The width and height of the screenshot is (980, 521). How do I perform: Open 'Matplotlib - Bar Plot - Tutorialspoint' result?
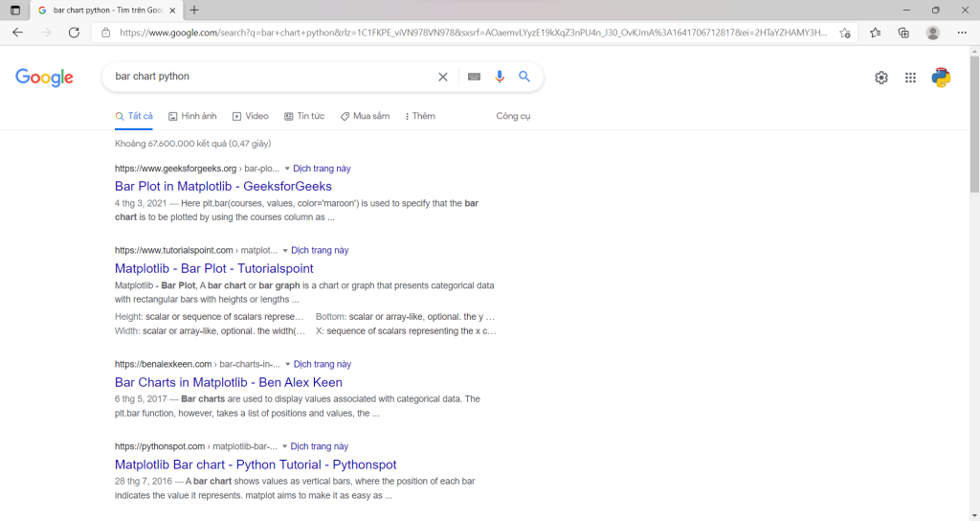coord(213,268)
